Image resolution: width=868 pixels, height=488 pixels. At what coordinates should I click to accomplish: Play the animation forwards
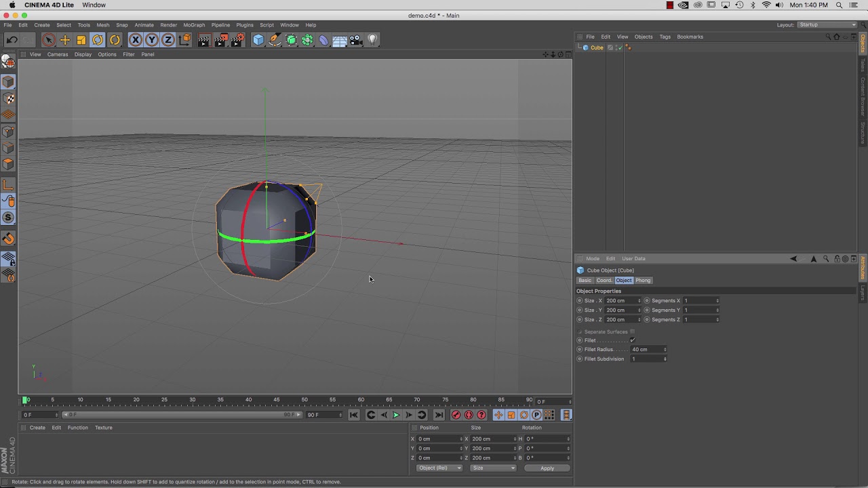pyautogui.click(x=396, y=415)
